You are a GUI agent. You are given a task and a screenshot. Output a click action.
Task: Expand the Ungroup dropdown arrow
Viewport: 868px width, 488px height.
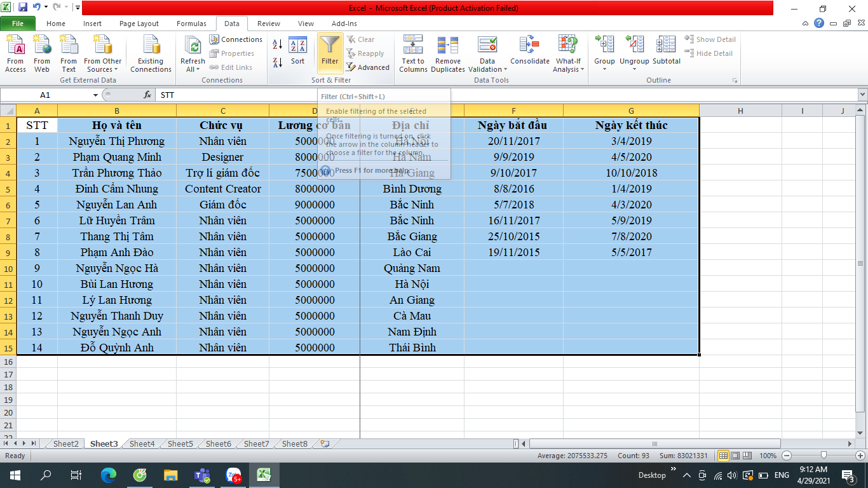634,70
